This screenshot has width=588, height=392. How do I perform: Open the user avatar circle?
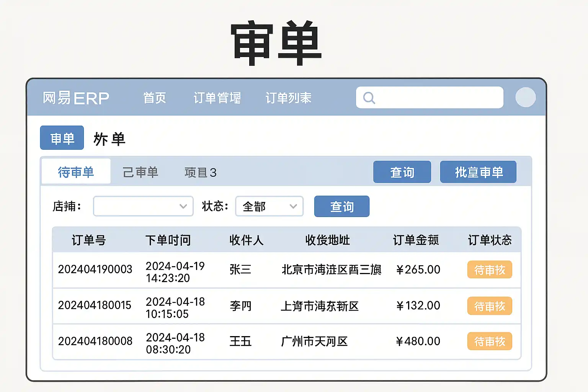coord(525,97)
